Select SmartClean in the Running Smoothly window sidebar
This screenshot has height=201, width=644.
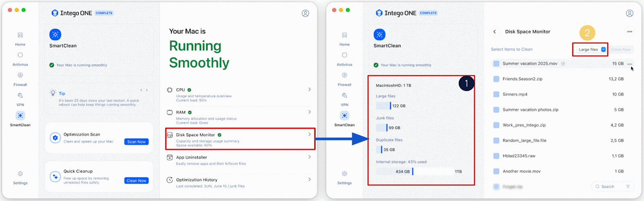20,119
